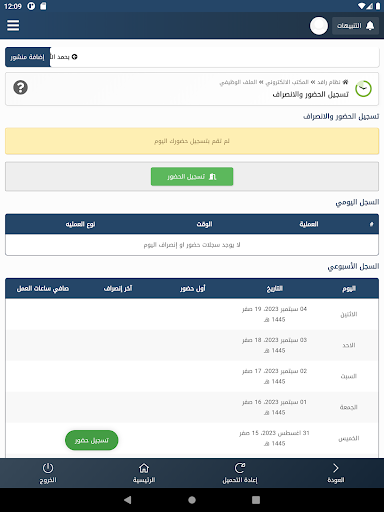The height and width of the screenshot is (512, 384).
Task: Open the notifications bell button
Action: click(x=355, y=26)
